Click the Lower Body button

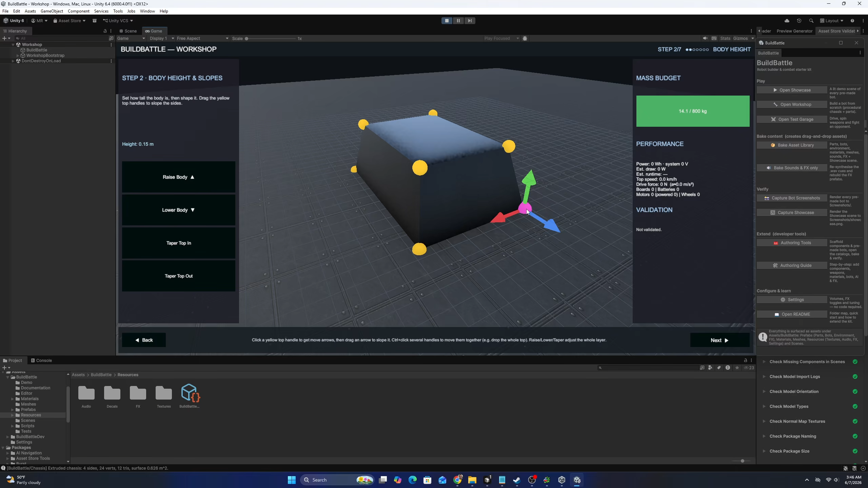pyautogui.click(x=178, y=210)
